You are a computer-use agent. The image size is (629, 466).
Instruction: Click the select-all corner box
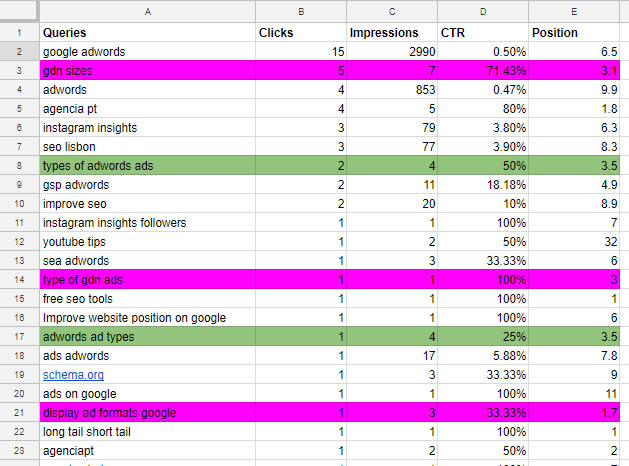(19, 11)
